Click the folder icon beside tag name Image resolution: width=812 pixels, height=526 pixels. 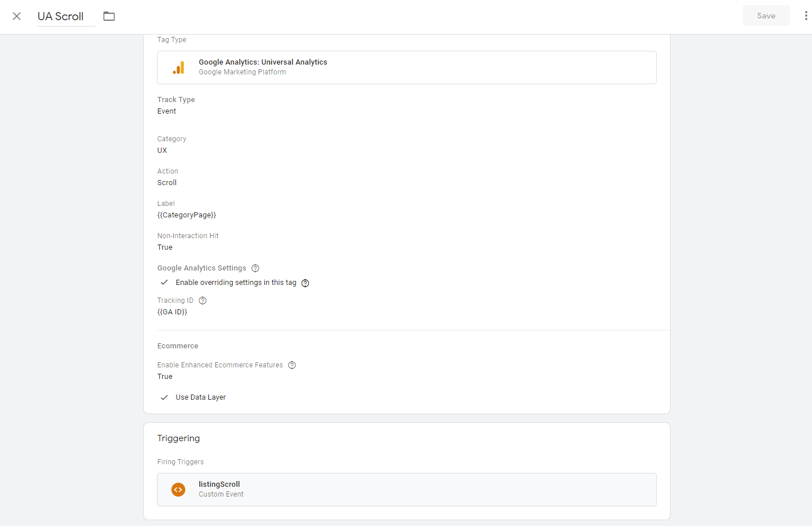tap(109, 16)
